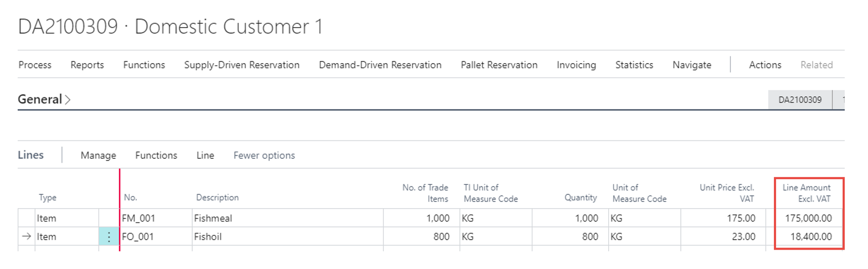Expand the General section chevron
This screenshot has width=868, height=269.
pos(68,100)
